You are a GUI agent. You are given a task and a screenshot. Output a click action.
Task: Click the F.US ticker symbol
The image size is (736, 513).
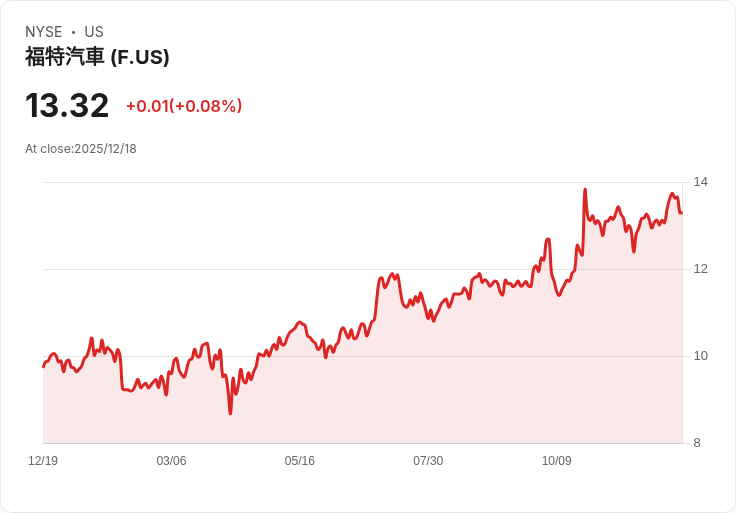[140, 57]
